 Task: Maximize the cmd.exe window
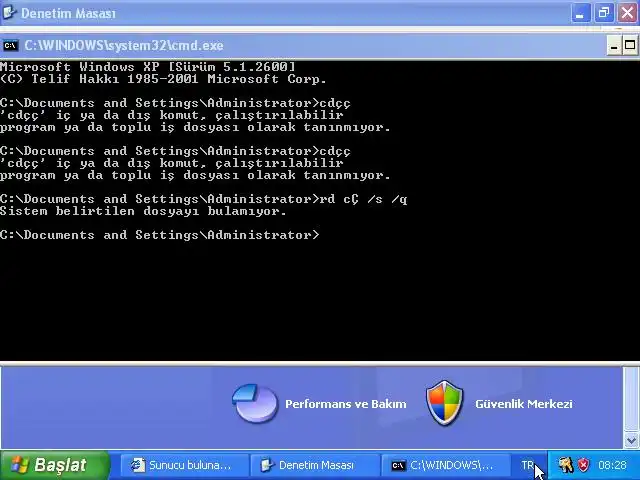[630, 45]
